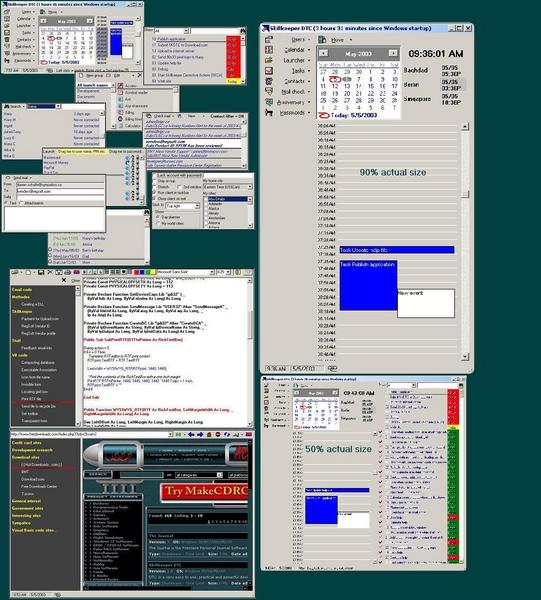Pick red color swatch in code editor toolbar

click(x=136, y=272)
